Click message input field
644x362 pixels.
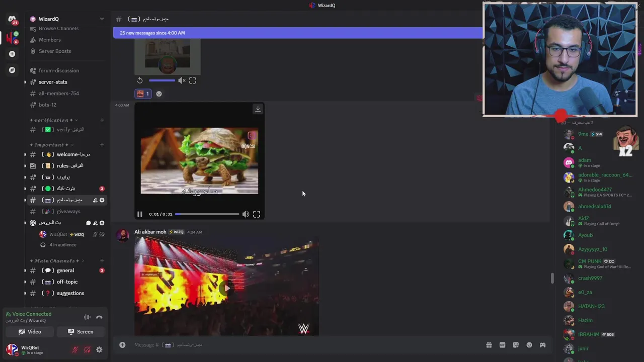click(307, 345)
